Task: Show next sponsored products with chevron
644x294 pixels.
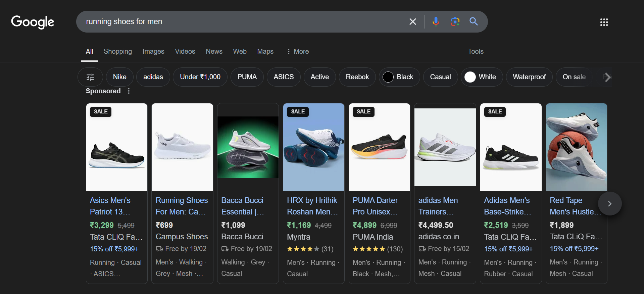Action: pyautogui.click(x=610, y=203)
